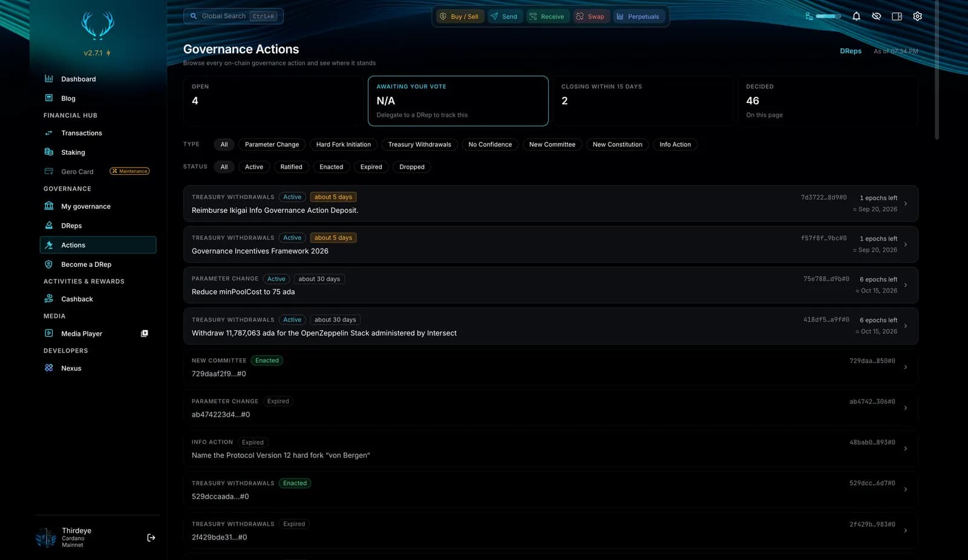968x560 pixels.
Task: Filter type by Parameter Change
Action: point(272,145)
